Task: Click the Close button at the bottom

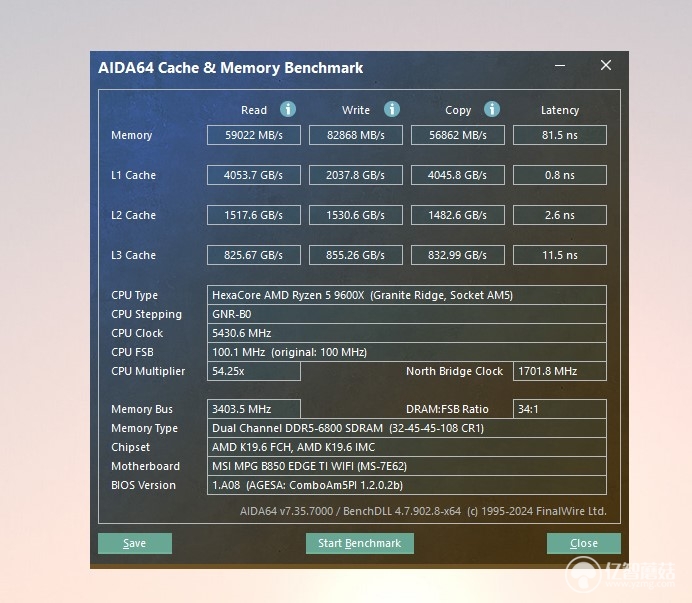Action: (583, 543)
